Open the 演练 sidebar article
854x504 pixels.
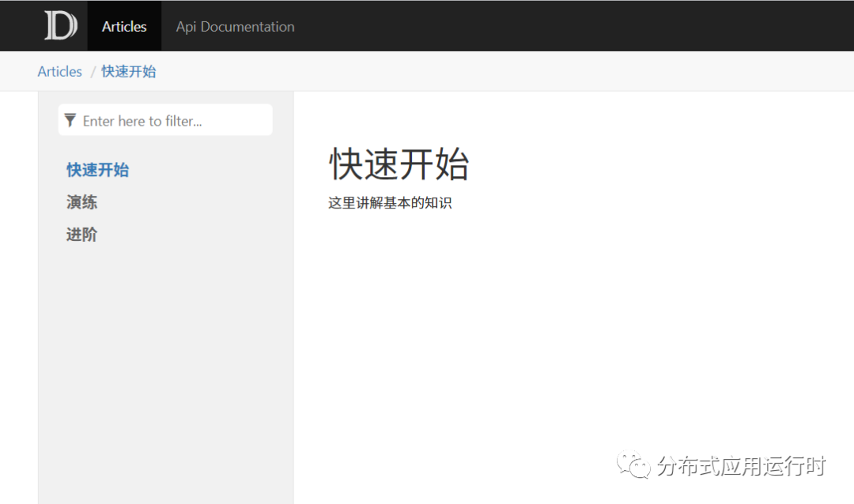81,202
